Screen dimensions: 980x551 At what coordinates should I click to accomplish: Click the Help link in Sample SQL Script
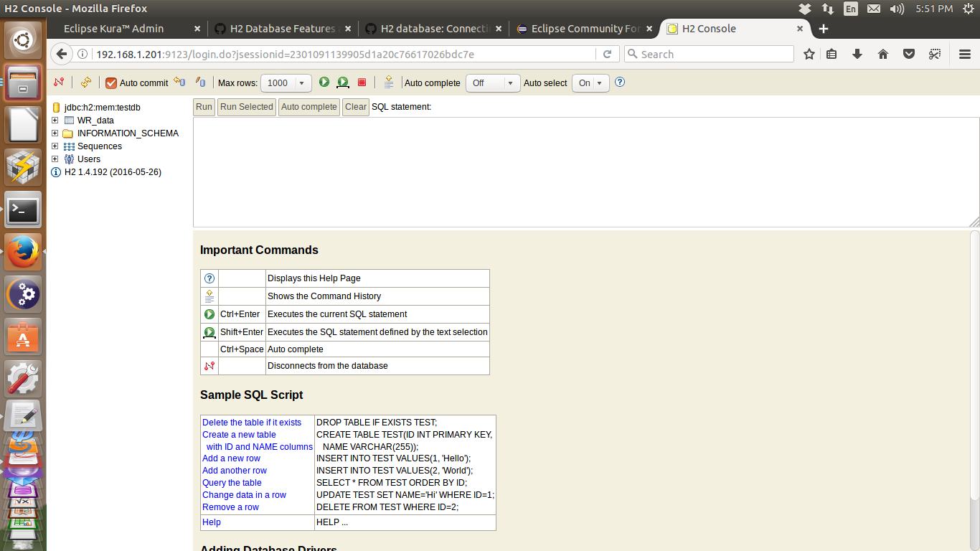point(212,522)
